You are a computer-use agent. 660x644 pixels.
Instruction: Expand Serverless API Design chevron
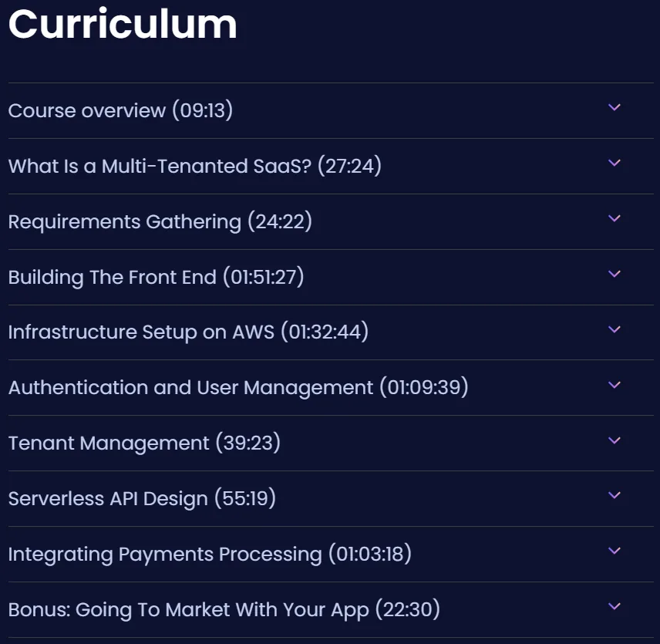coord(614,495)
